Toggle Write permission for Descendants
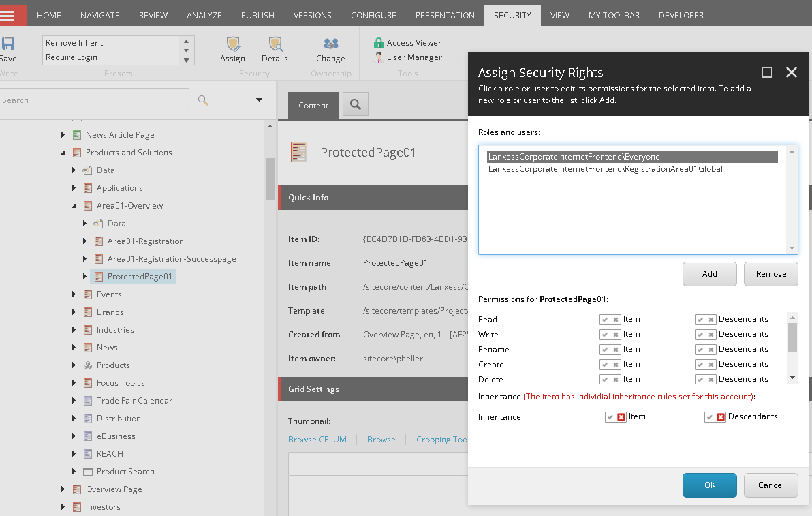This screenshot has width=812, height=516. click(x=705, y=335)
